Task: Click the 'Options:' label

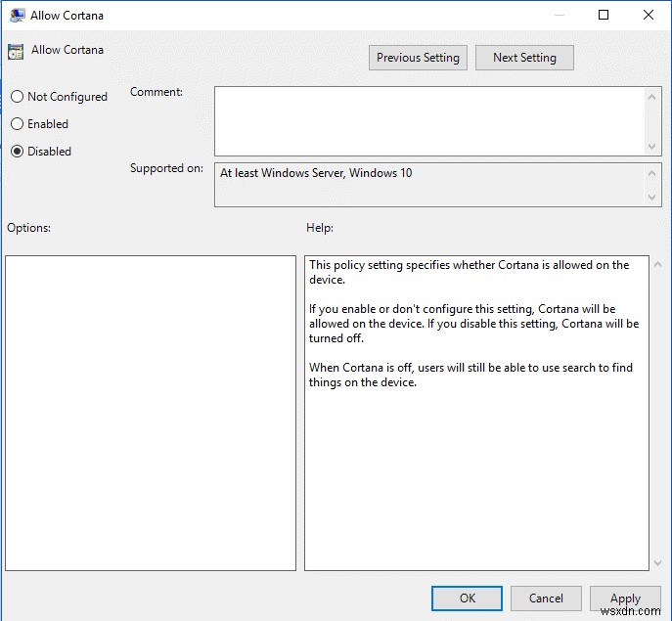Action: click(28, 228)
